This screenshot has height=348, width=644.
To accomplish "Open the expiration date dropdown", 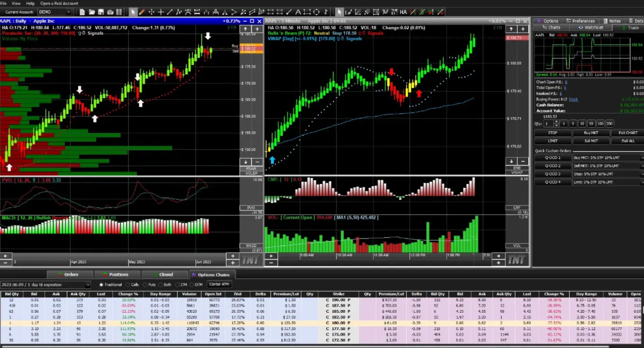I will [x=87, y=285].
